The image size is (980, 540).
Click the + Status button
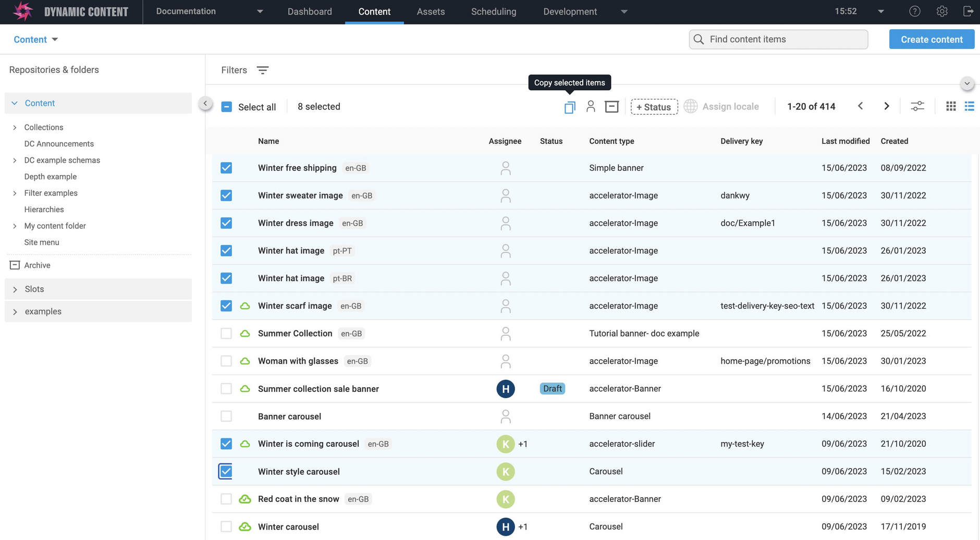[x=654, y=107]
